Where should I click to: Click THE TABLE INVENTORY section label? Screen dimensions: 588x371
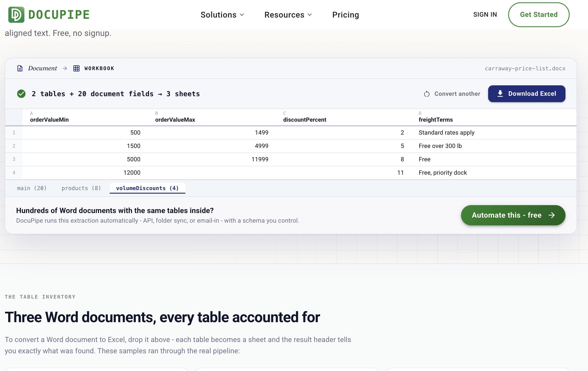(x=40, y=297)
